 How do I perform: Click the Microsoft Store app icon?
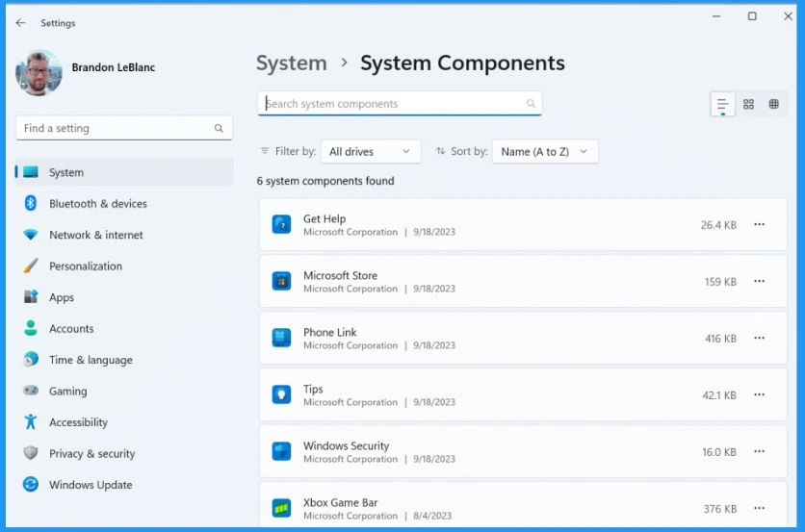click(x=281, y=281)
